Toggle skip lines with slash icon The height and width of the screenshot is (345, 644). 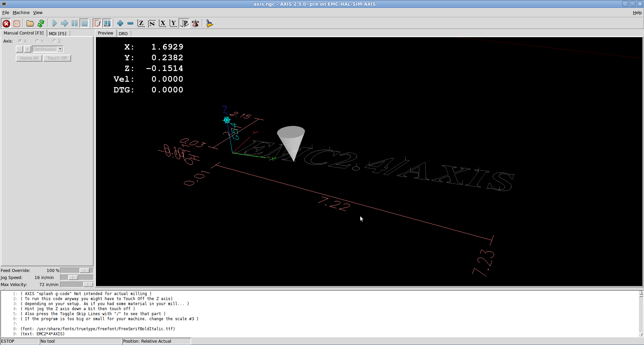point(97,23)
